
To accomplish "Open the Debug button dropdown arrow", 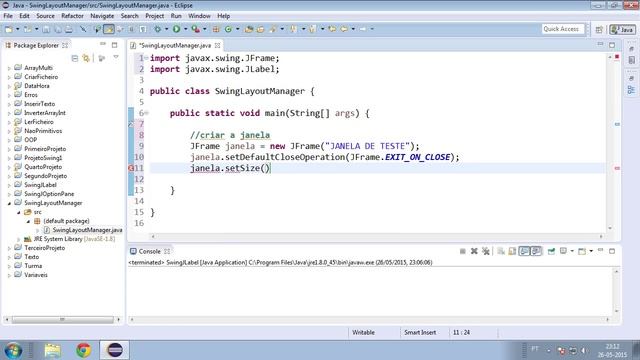I will 167,29.
